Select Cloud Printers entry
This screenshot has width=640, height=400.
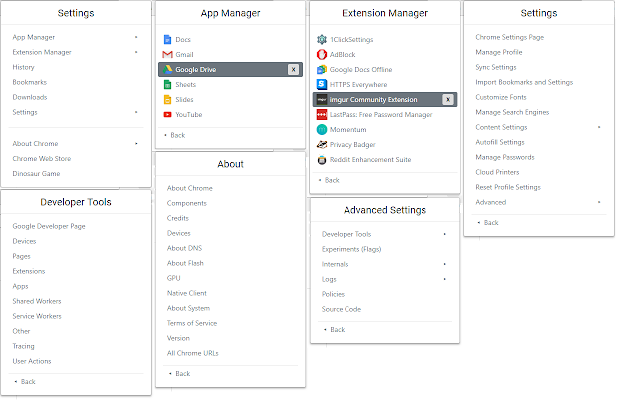497,172
